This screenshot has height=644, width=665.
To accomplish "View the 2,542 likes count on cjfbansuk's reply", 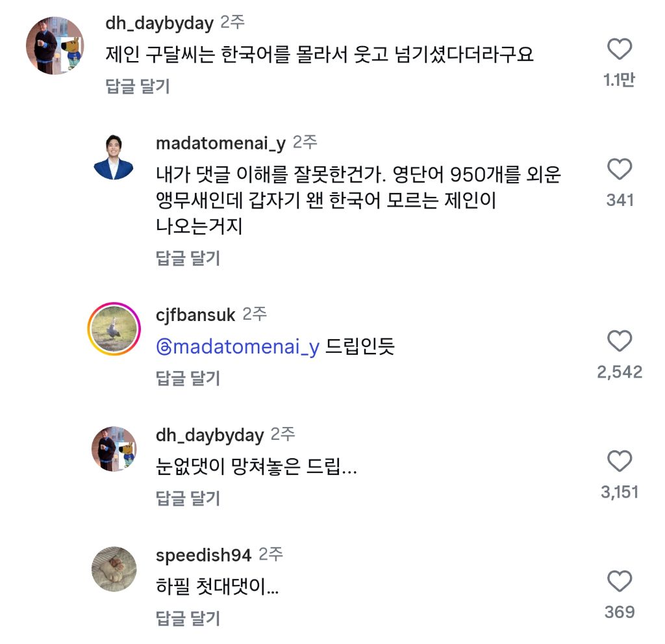I will point(619,372).
